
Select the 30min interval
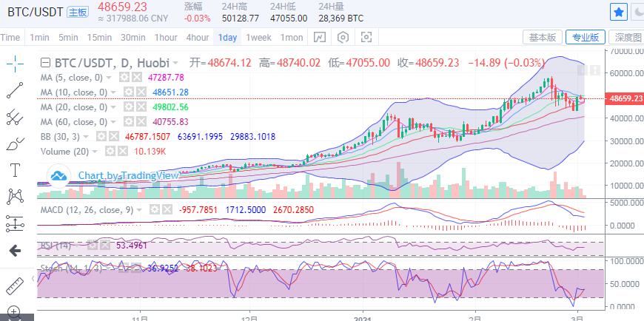pos(133,38)
